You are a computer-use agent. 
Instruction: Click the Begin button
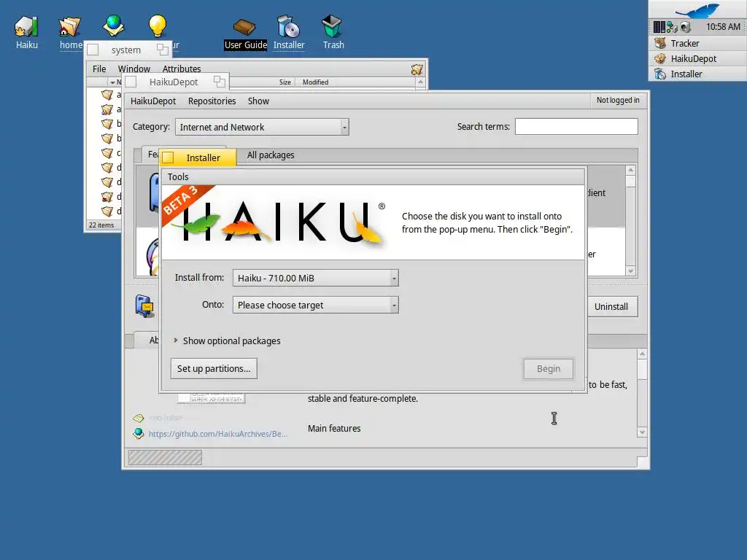pos(549,368)
